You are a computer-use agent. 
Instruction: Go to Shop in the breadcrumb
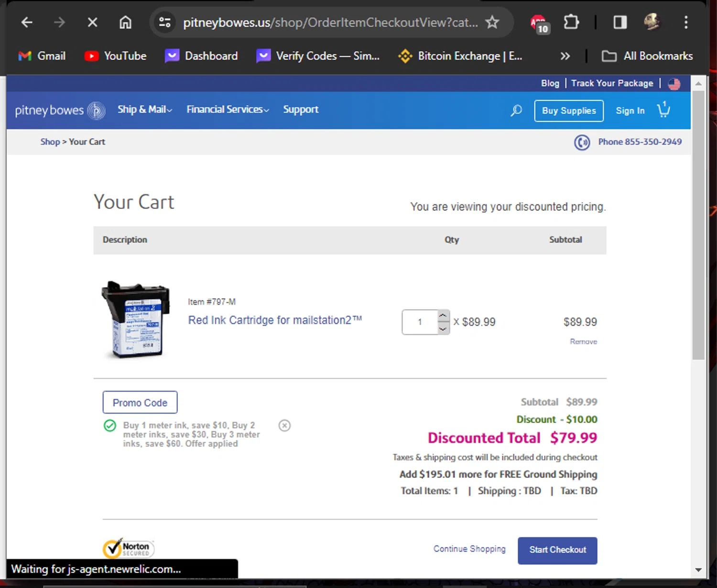coord(50,142)
